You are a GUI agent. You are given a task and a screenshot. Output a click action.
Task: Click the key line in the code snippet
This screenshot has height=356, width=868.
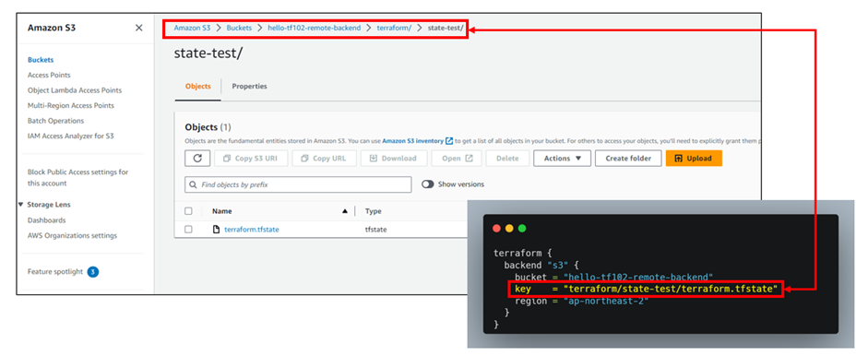click(646, 289)
